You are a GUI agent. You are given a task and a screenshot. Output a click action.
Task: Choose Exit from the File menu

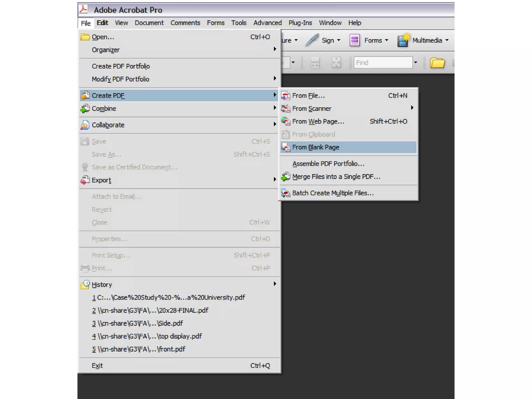pyautogui.click(x=97, y=366)
